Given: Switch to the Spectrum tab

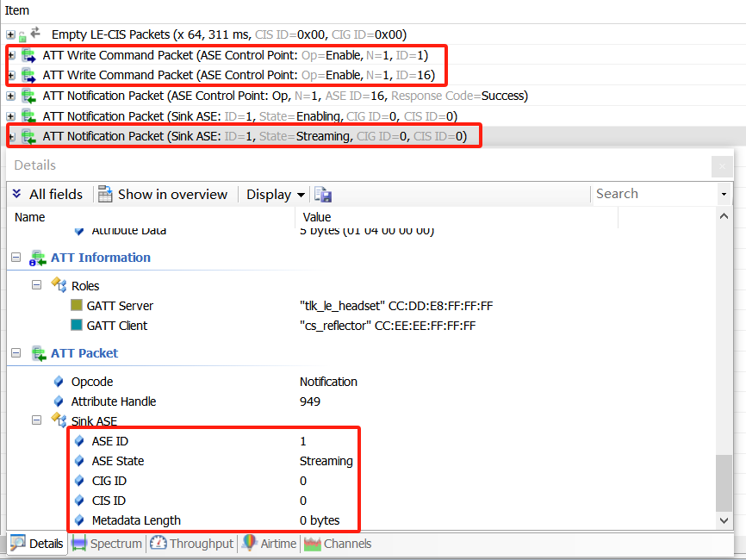Looking at the screenshot, I should (x=107, y=544).
